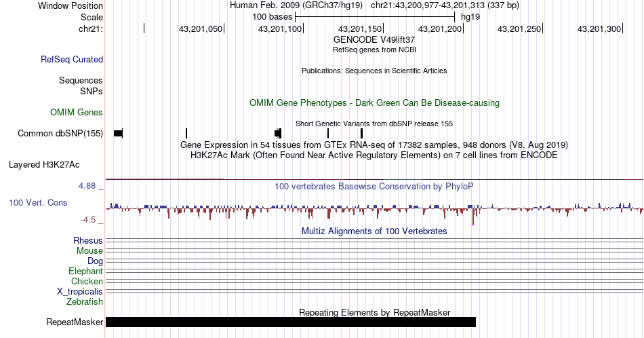Click the wide dbSNP marker before 43,201,100
644x338 pixels.
[x=278, y=133]
